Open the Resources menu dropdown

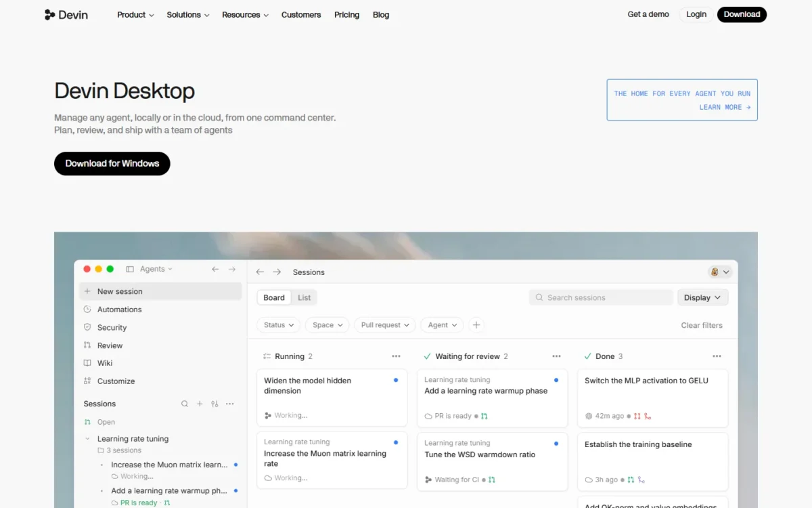(245, 14)
